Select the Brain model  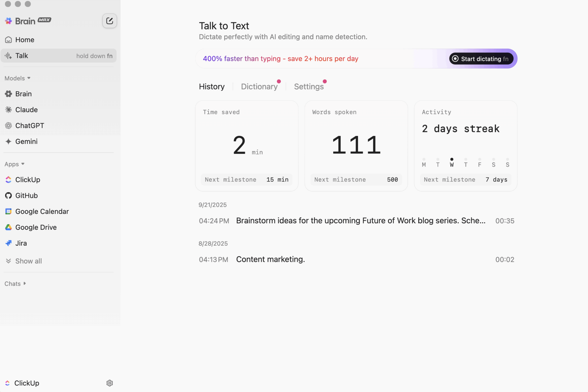pyautogui.click(x=23, y=94)
